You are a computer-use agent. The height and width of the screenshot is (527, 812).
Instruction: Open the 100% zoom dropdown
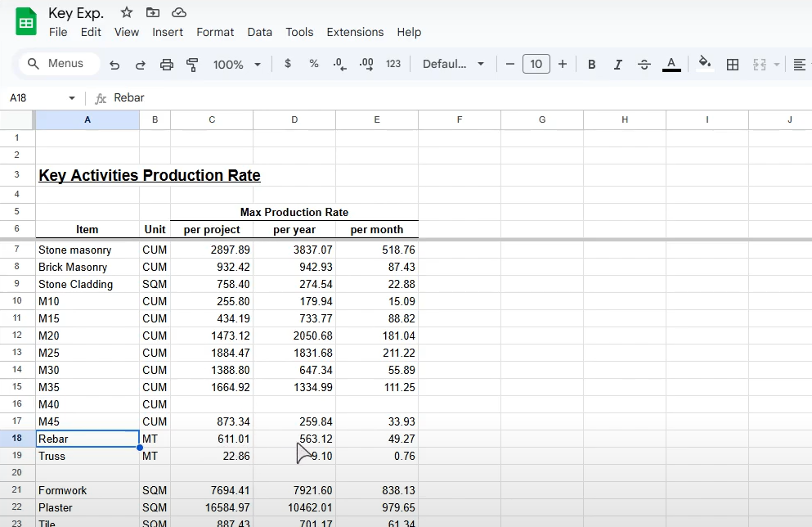[x=237, y=64]
